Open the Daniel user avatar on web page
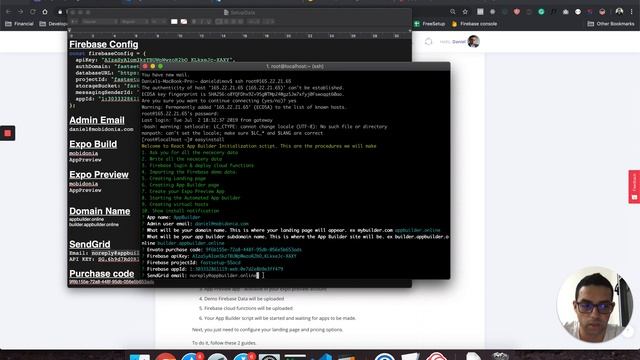This screenshot has height=360, width=640. coord(473,41)
